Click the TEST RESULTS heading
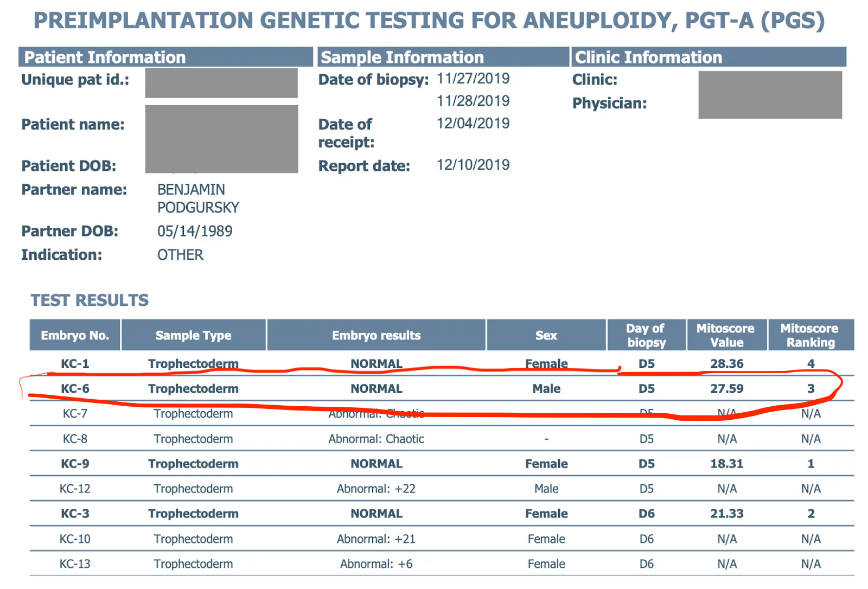This screenshot has width=868, height=589. (x=90, y=300)
